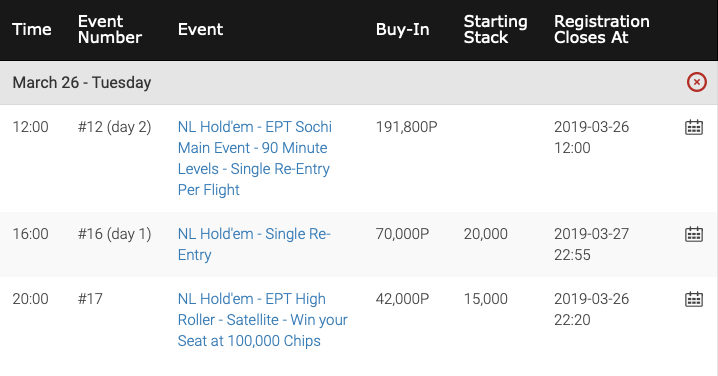Collapse the March 26 - Tuesday section
The image size is (718, 376).
pyautogui.click(x=696, y=82)
